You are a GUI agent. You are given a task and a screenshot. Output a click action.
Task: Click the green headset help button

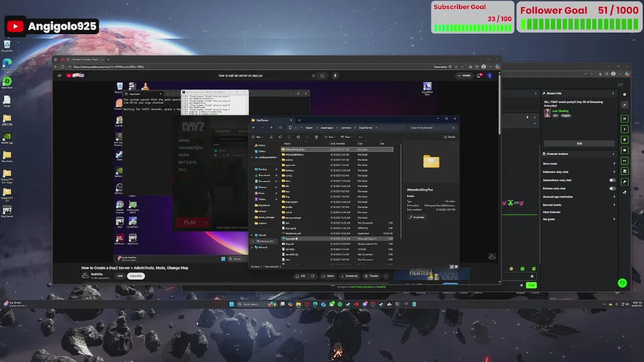(622, 284)
